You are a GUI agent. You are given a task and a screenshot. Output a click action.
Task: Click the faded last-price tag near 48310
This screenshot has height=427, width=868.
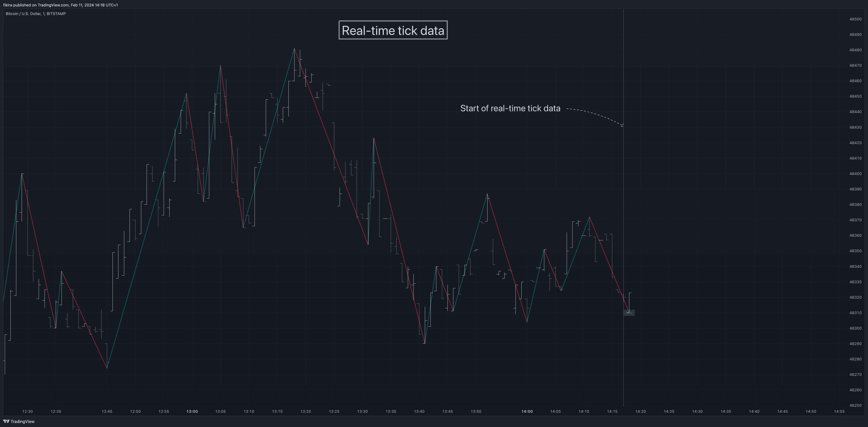point(629,313)
